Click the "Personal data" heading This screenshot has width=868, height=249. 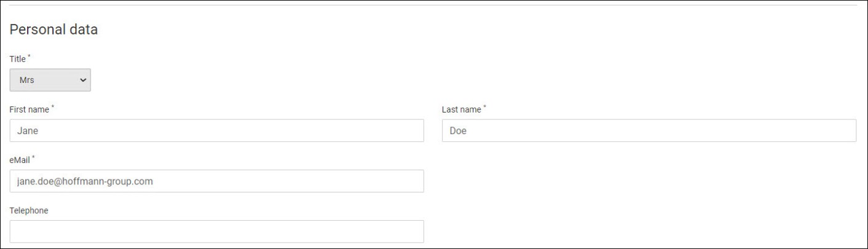click(54, 30)
